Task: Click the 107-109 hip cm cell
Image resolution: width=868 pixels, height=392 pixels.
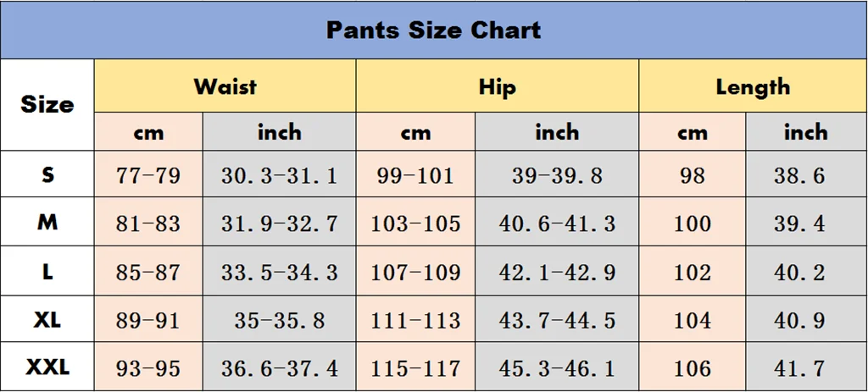Action: coord(415,271)
